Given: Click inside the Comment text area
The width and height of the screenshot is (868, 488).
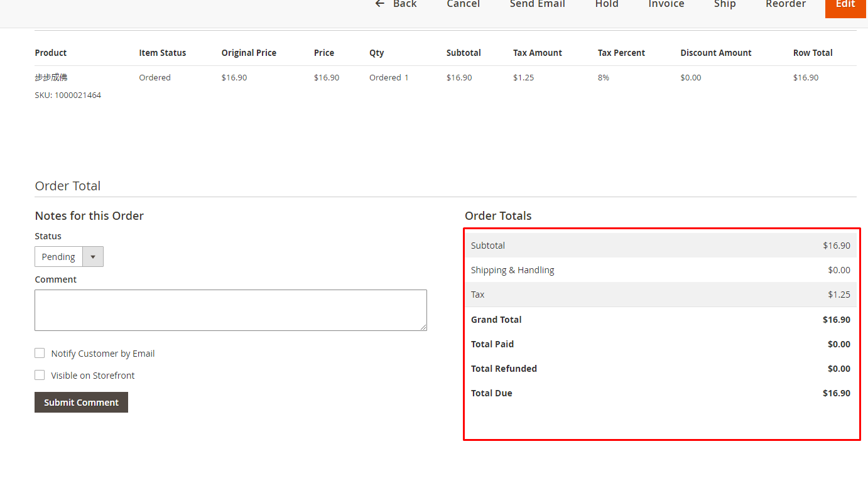Looking at the screenshot, I should [x=231, y=310].
